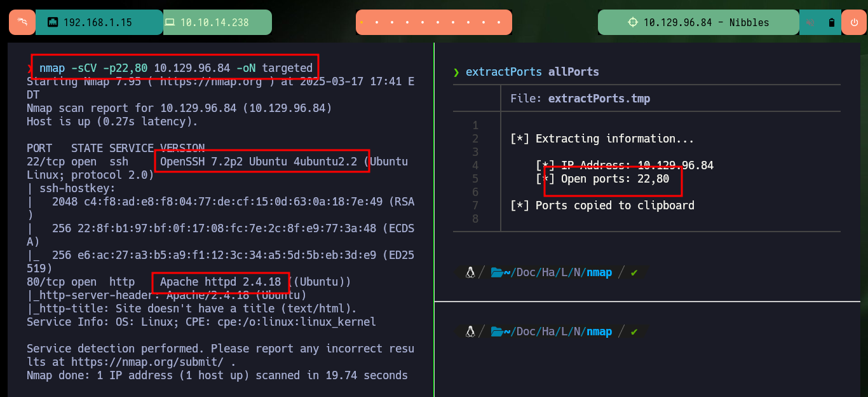Click the laptop VPN icon beside 10.10.14.238
This screenshot has width=868, height=397.
click(170, 22)
